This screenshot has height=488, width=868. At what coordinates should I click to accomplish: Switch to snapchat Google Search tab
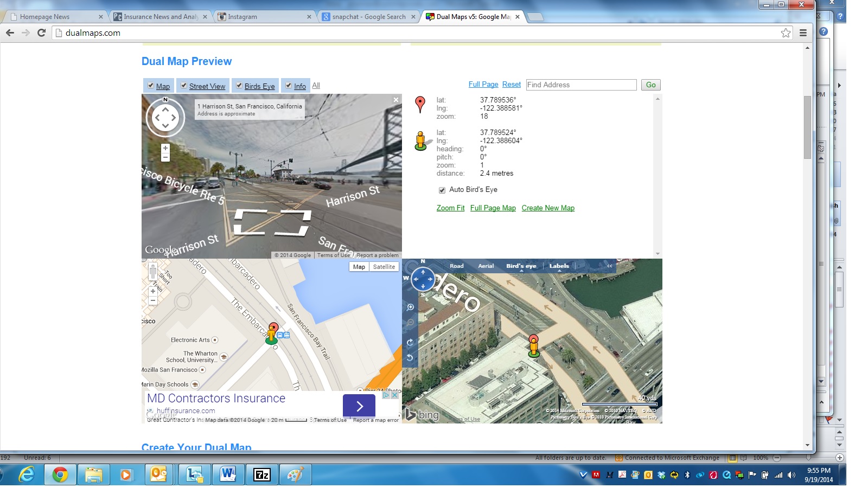(369, 17)
